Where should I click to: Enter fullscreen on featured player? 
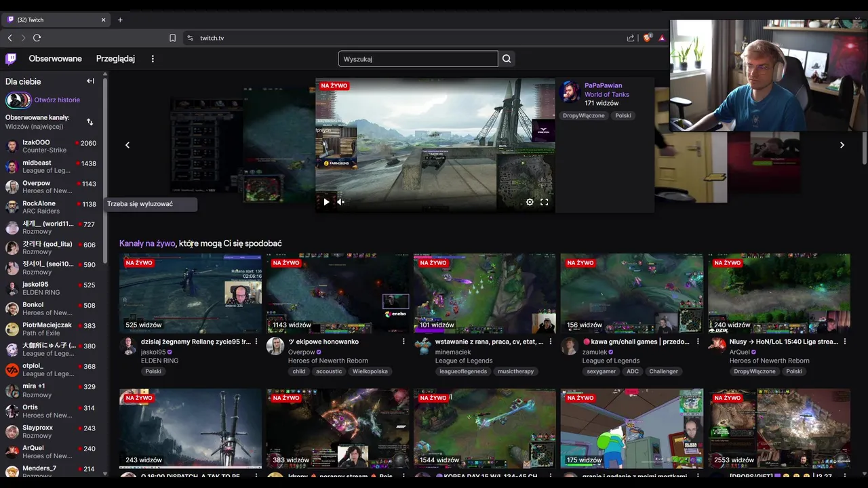coord(544,202)
